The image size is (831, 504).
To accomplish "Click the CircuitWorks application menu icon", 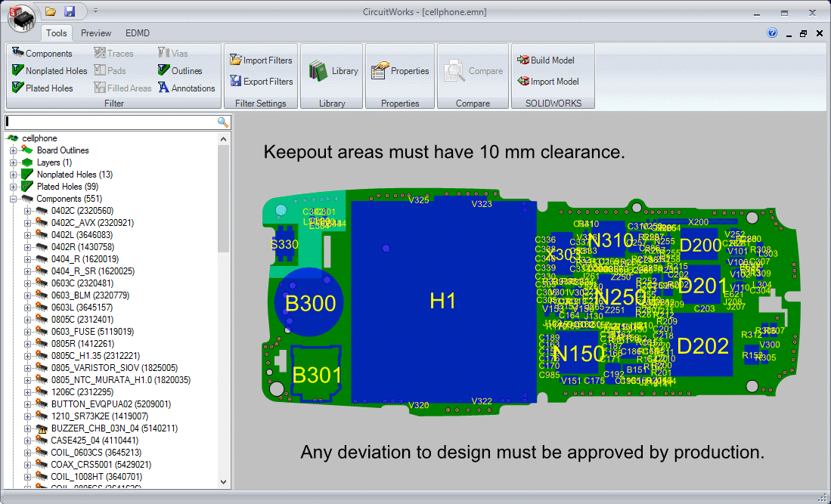I will pos(20,18).
